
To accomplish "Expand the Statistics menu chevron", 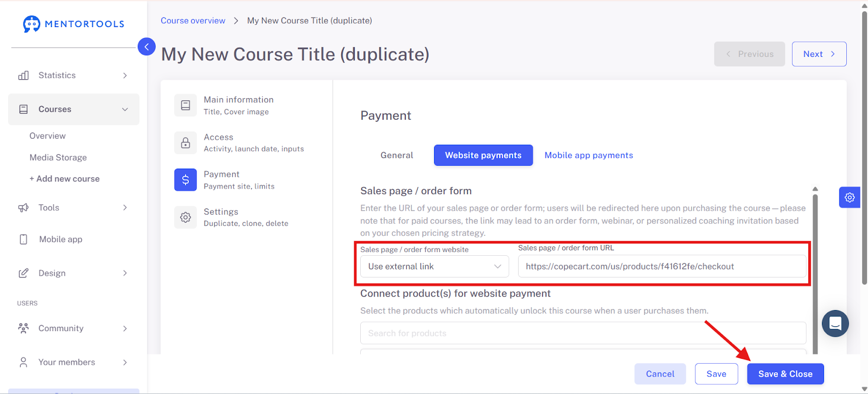I will click(x=125, y=75).
